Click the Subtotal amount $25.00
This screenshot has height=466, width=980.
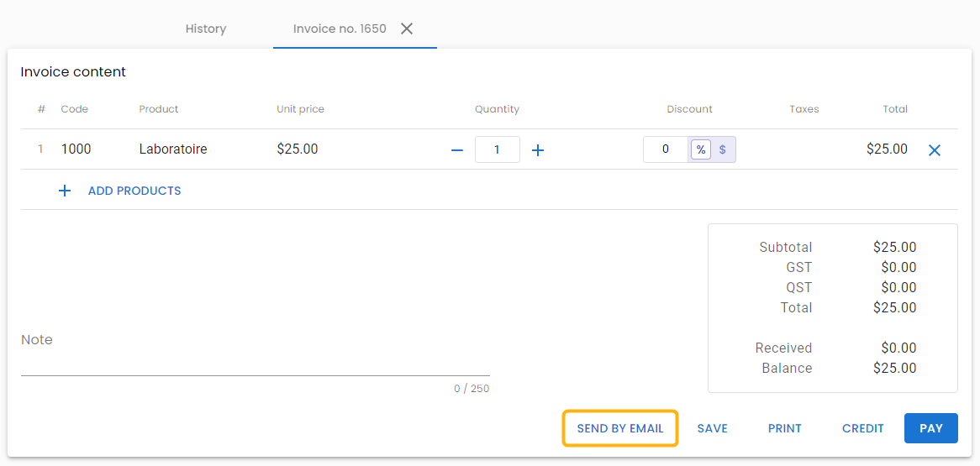click(x=895, y=247)
